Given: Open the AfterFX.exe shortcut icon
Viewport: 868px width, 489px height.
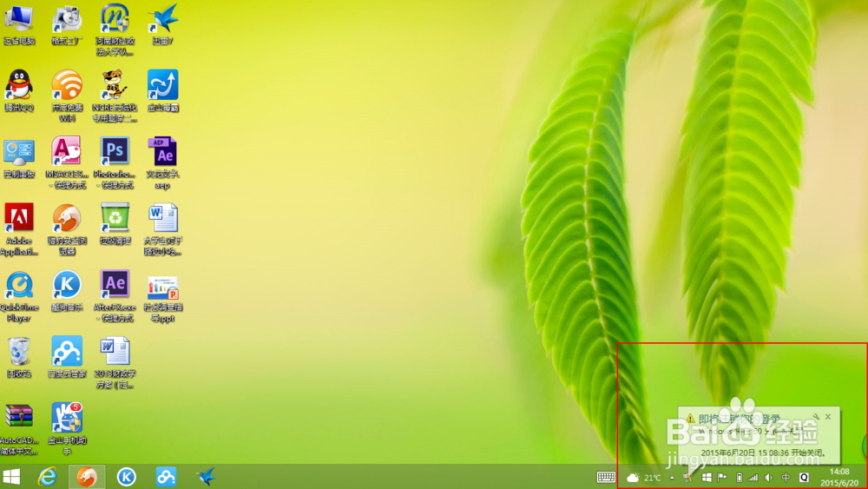Looking at the screenshot, I should (115, 295).
